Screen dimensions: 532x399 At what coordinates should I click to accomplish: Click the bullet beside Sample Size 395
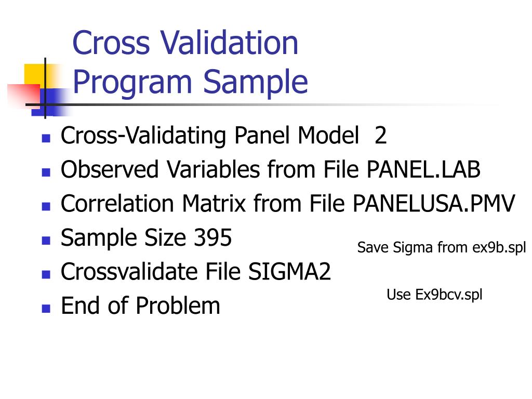(46, 241)
